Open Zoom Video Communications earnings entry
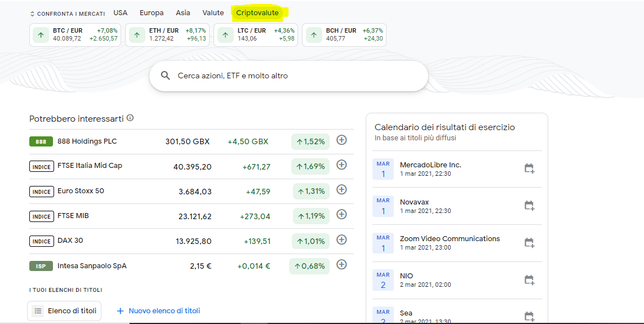Screen dimensions: 644x324 (x=457, y=243)
